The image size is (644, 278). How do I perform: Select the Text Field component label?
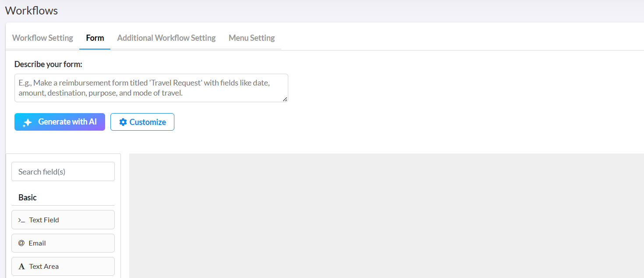click(44, 220)
